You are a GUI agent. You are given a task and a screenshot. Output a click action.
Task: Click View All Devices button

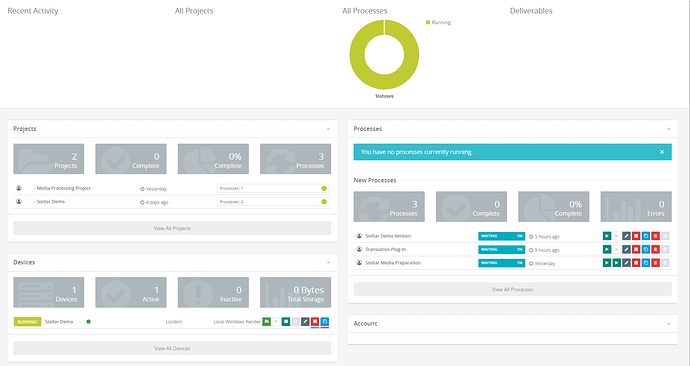click(172, 348)
